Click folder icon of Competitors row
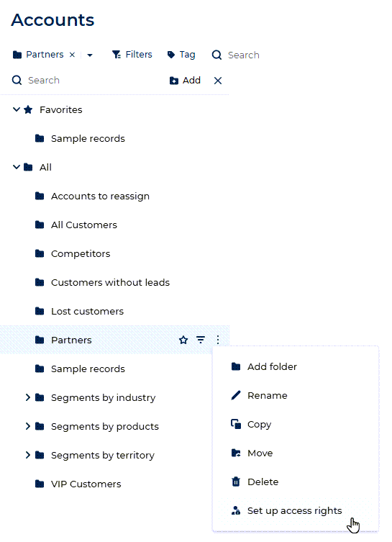This screenshot has height=542, width=392. 40,253
